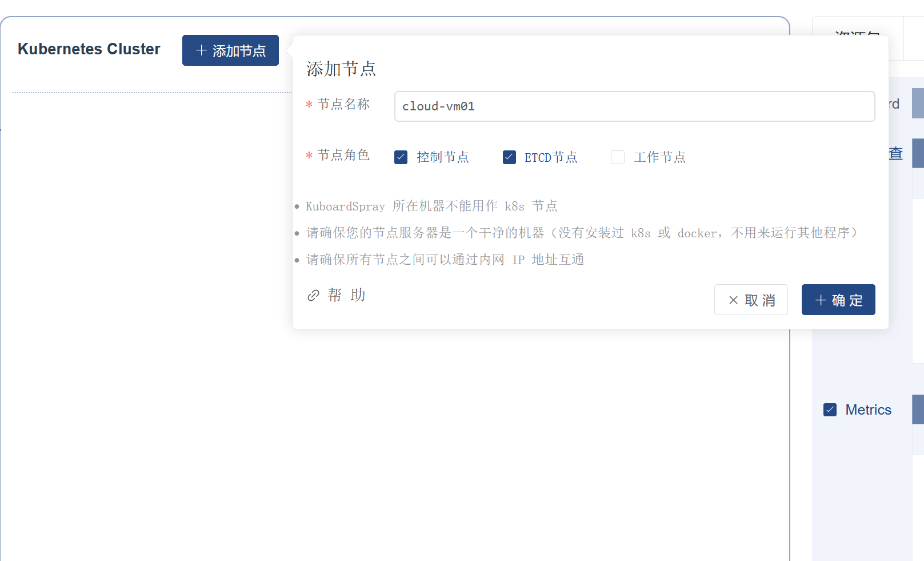Click the 节点名称 input field containing cloud-vm01
This screenshot has width=924, height=561.
(x=634, y=106)
